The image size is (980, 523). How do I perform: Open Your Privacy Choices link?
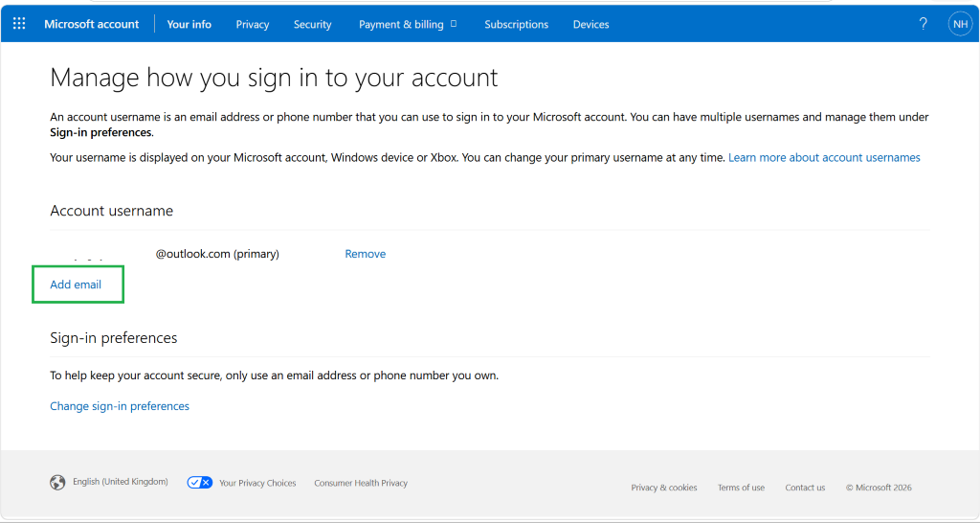257,483
